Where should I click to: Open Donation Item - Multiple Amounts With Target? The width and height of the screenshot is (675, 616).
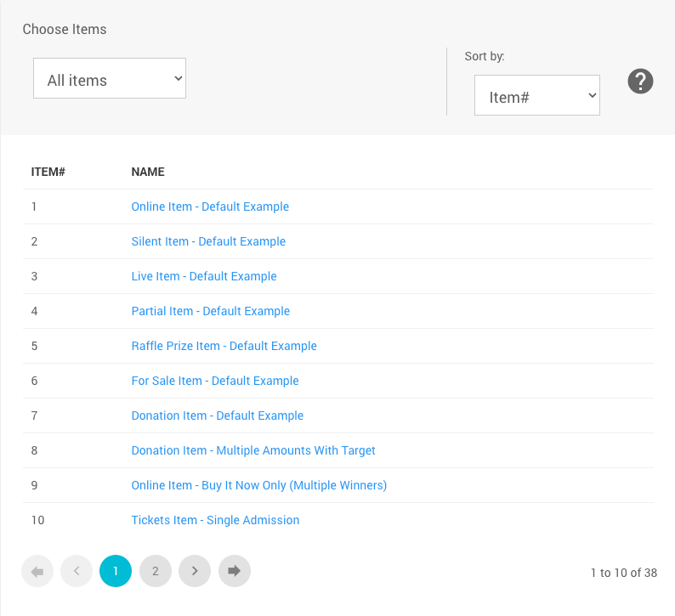(x=253, y=450)
